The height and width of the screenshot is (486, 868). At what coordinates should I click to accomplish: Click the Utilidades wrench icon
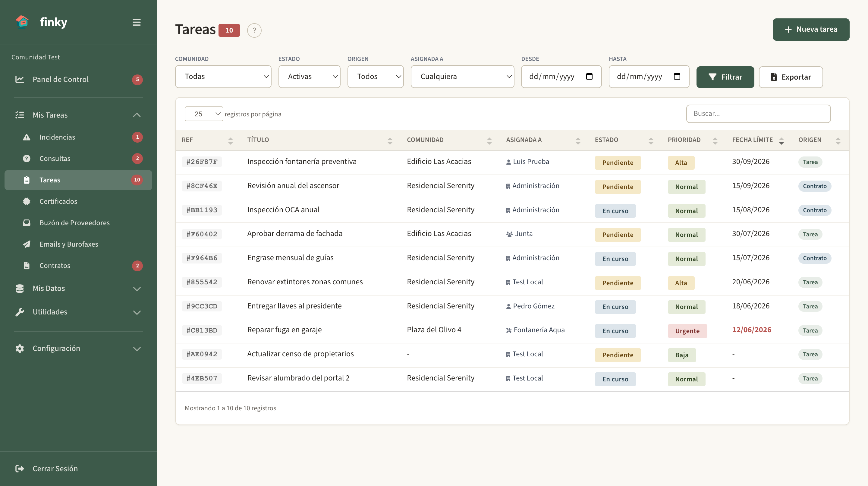pos(20,312)
